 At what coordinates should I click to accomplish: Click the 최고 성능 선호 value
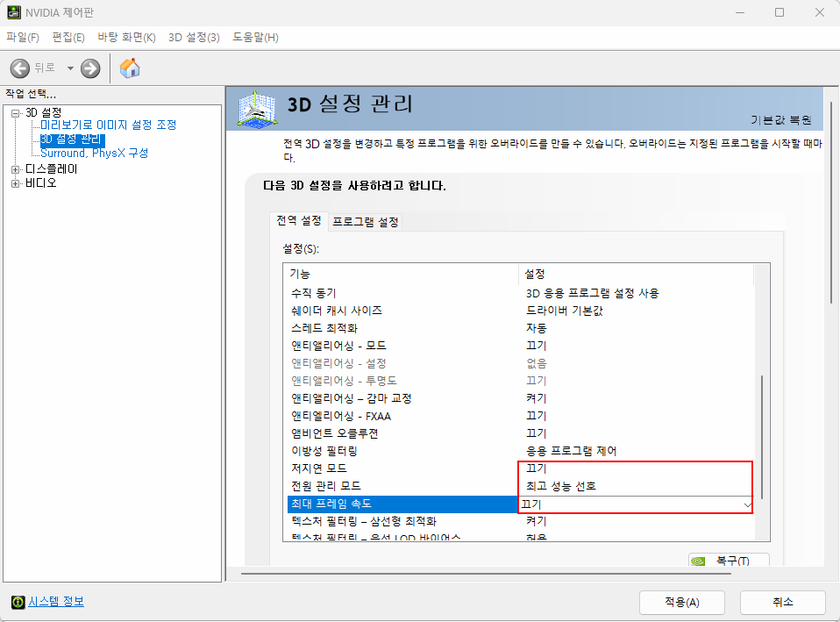(x=560, y=486)
